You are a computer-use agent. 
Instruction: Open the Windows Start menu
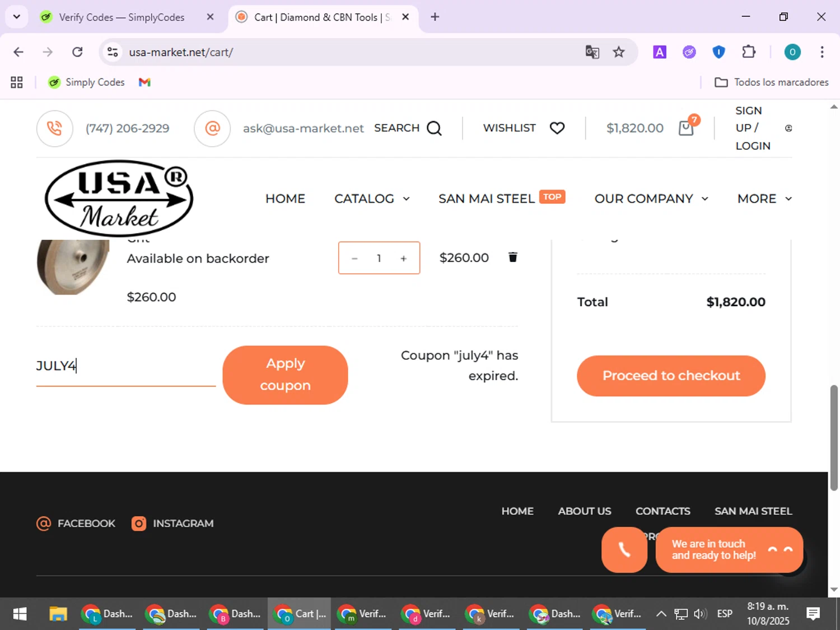click(x=20, y=614)
